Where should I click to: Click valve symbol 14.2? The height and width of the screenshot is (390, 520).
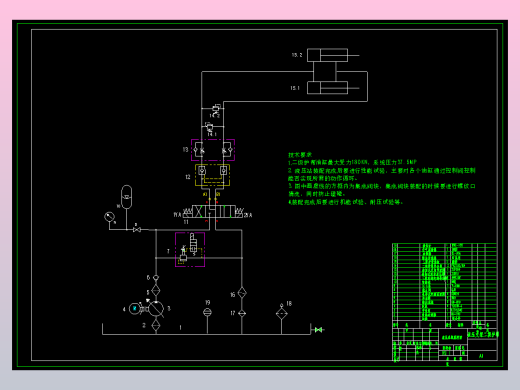point(216,109)
